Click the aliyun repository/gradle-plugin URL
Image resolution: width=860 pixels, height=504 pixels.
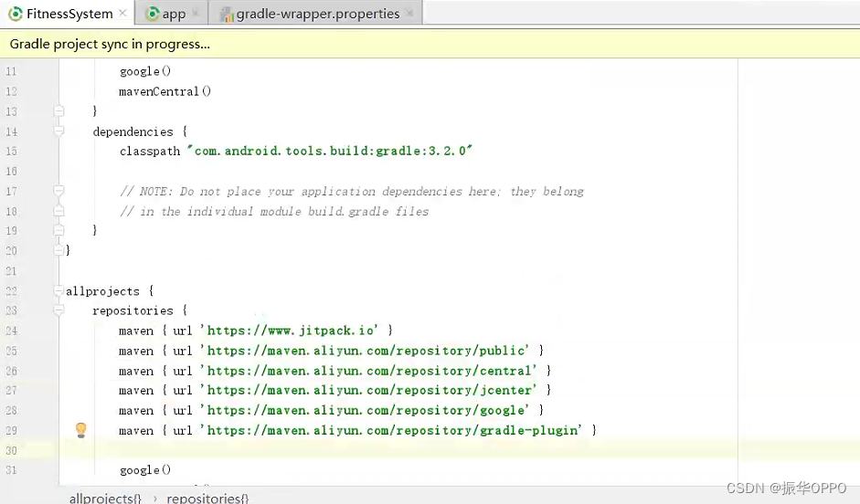pyautogui.click(x=391, y=431)
